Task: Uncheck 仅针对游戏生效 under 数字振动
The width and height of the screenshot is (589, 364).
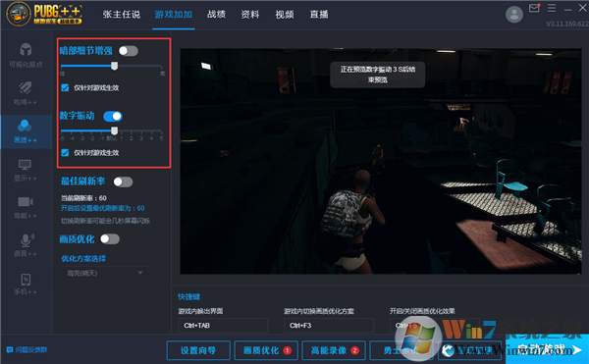Action: tap(65, 153)
